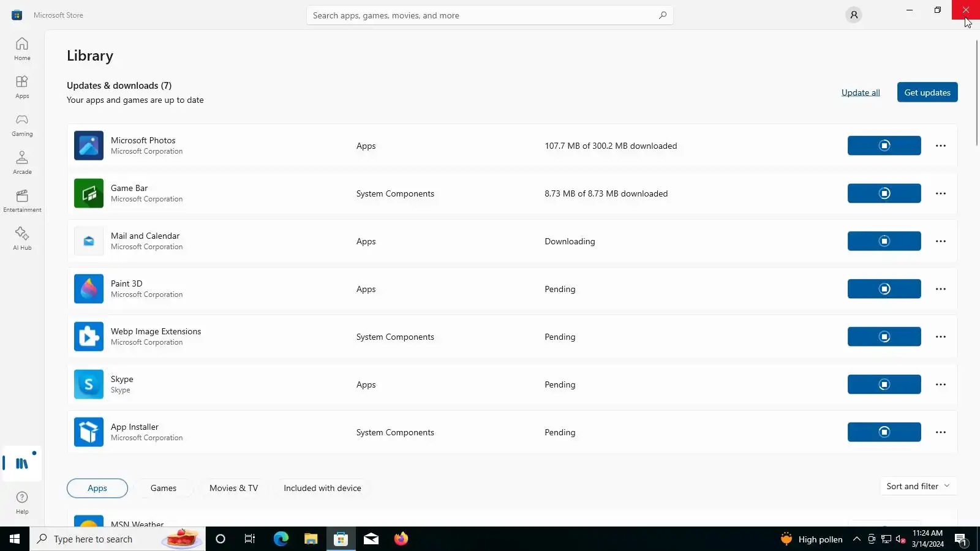Click the muted volume tray icon
The height and width of the screenshot is (551, 980).
(x=901, y=539)
